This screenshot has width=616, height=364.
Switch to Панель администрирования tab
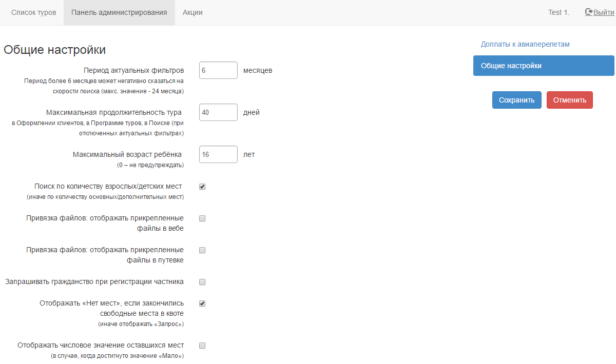point(119,12)
